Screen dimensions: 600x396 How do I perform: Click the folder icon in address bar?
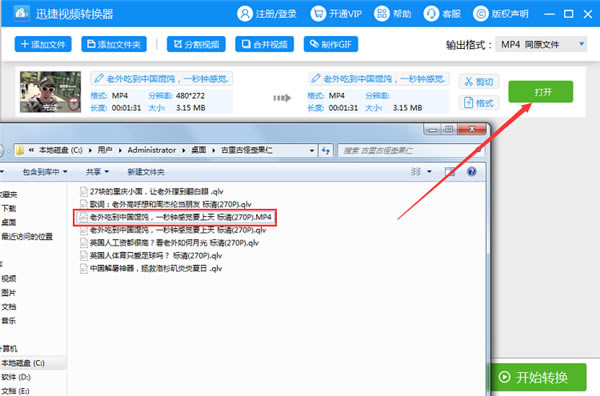point(20,150)
